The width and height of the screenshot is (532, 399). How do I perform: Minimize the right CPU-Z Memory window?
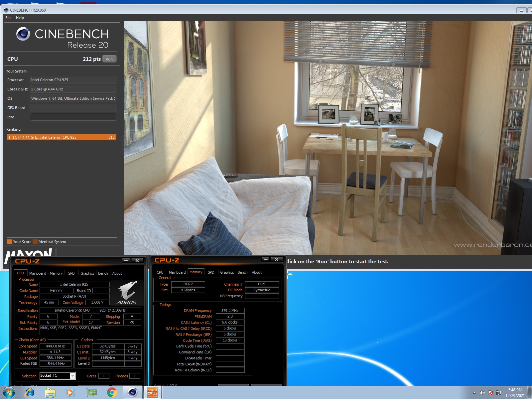click(x=266, y=259)
